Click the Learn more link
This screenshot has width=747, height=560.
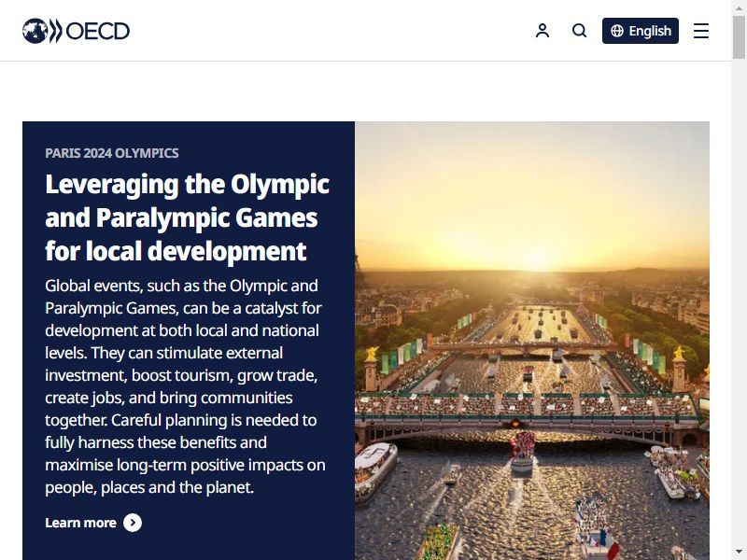tap(93, 523)
